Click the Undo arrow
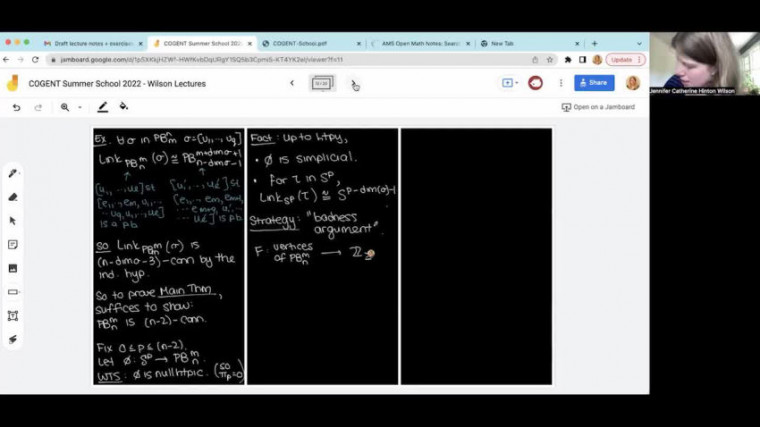The image size is (760, 427). tap(16, 107)
